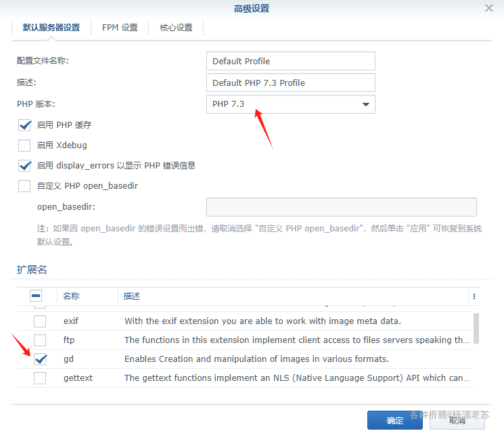This screenshot has height=433, width=504.
Task: Toggle the select-all extensions checkbox
Action: (x=36, y=296)
